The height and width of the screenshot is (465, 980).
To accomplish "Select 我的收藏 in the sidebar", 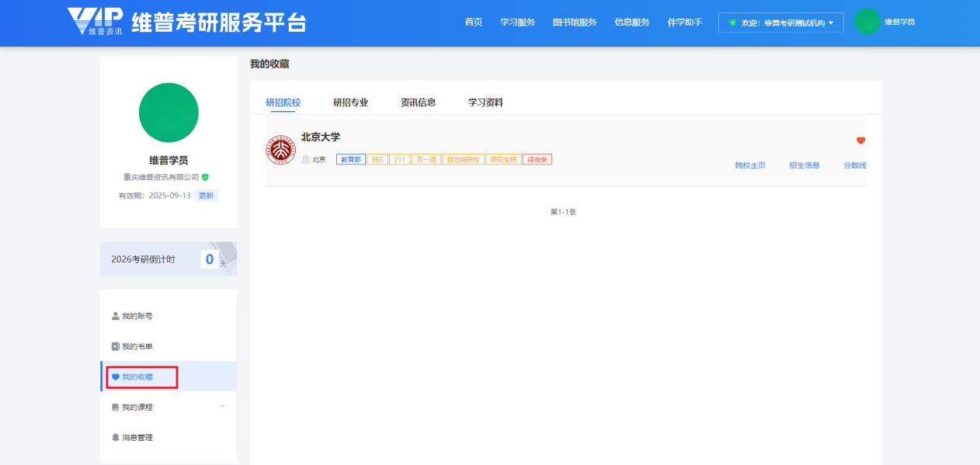I will 137,377.
